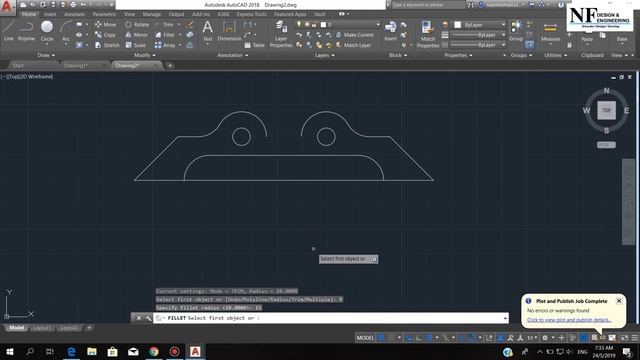This screenshot has width=640, height=360.
Task: Start the Fillet command
Action: click(x=165, y=35)
